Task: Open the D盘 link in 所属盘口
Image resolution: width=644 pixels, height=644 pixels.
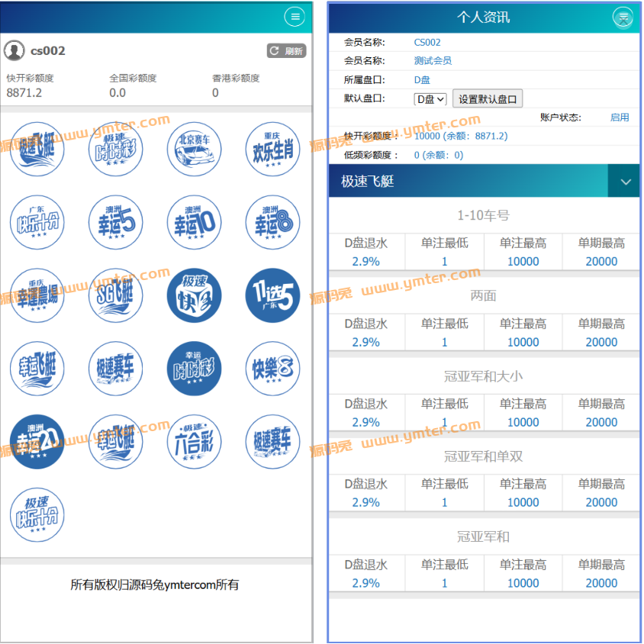Action: pyautogui.click(x=421, y=79)
